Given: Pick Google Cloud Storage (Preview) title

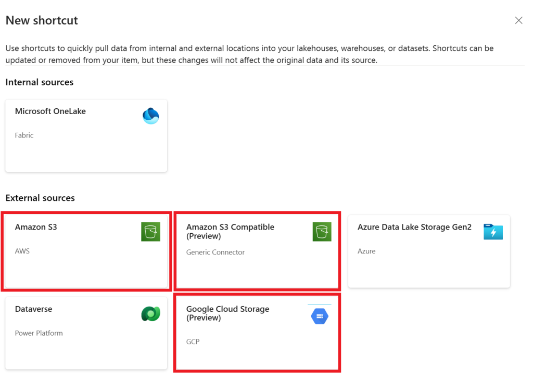Looking at the screenshot, I should coord(228,313).
